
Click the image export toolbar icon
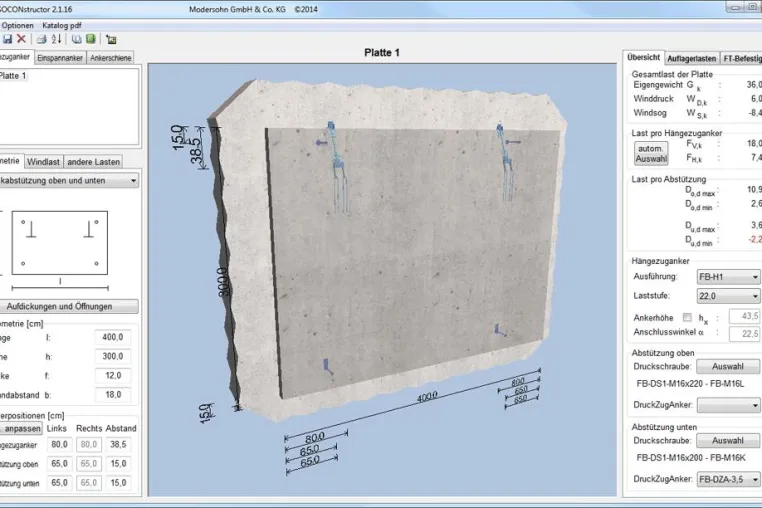click(111, 39)
